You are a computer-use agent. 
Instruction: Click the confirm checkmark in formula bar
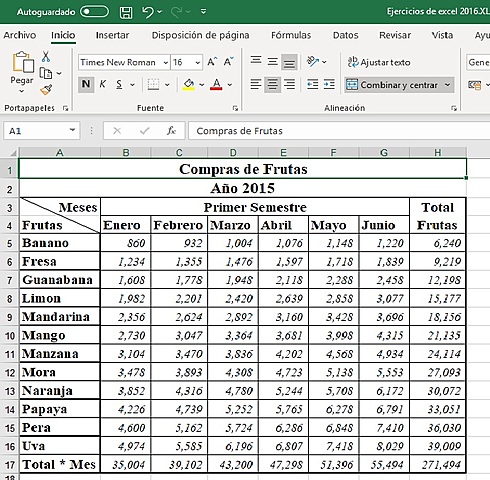144,131
